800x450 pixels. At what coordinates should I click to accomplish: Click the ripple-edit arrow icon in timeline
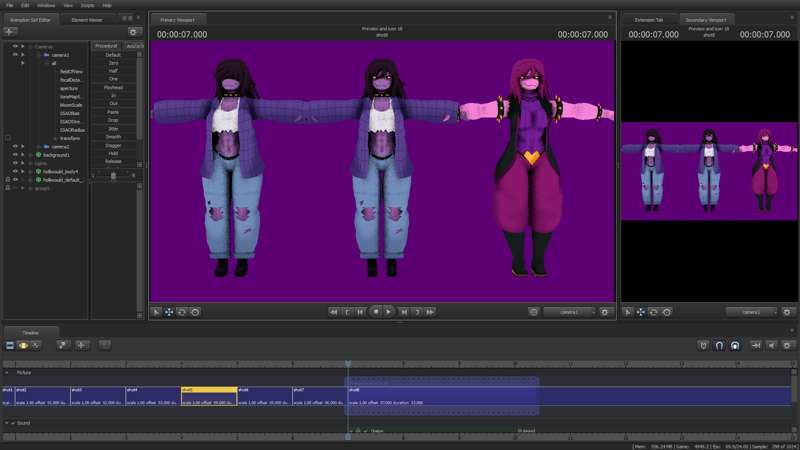point(756,345)
